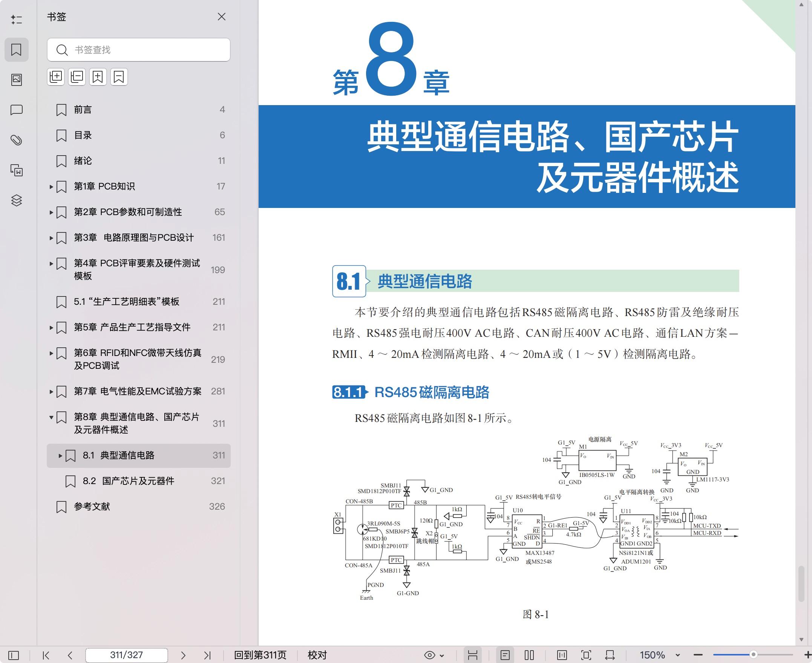Select single page view mode
Screen dimensions: 812x663
tap(505, 655)
